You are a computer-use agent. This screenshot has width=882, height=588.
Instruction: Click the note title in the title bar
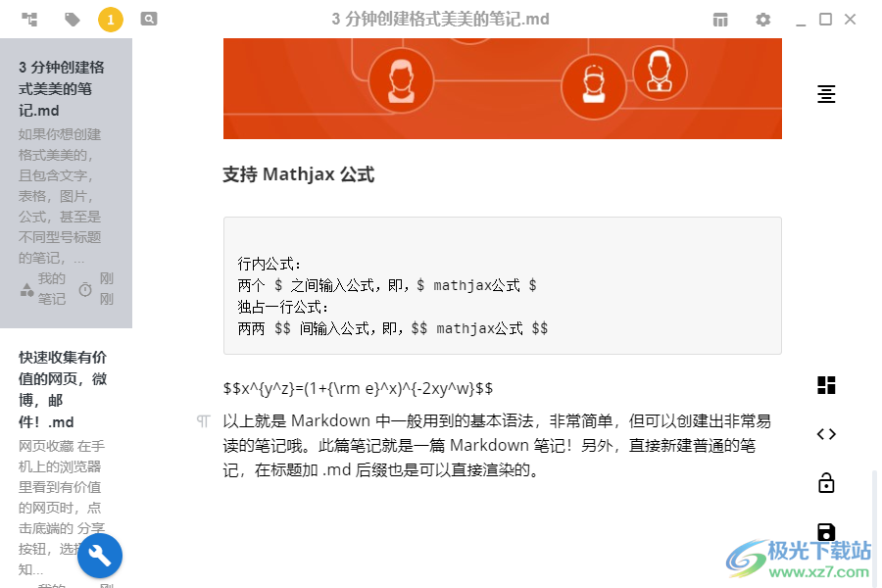[x=440, y=20]
